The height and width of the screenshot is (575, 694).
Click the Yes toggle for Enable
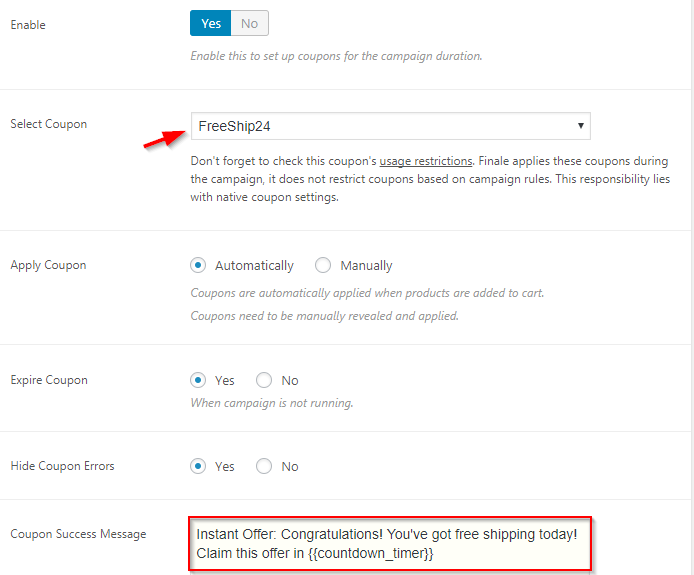[211, 23]
